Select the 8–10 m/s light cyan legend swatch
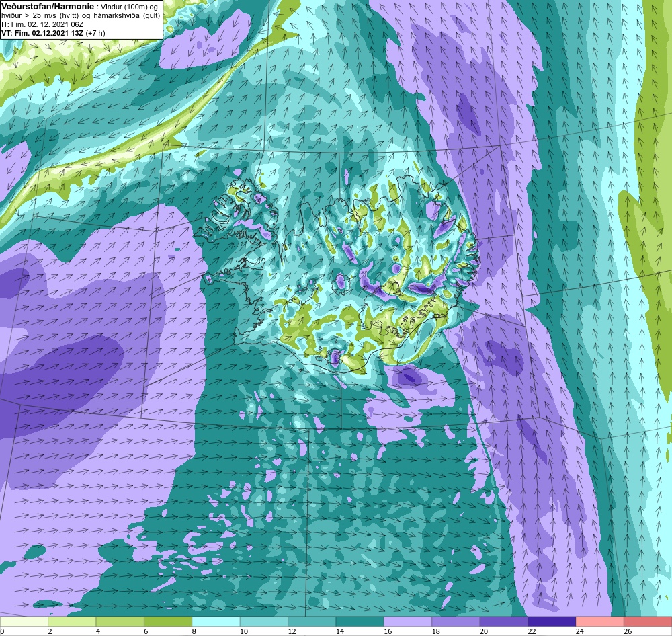This screenshot has height=636, width=672. point(216,621)
